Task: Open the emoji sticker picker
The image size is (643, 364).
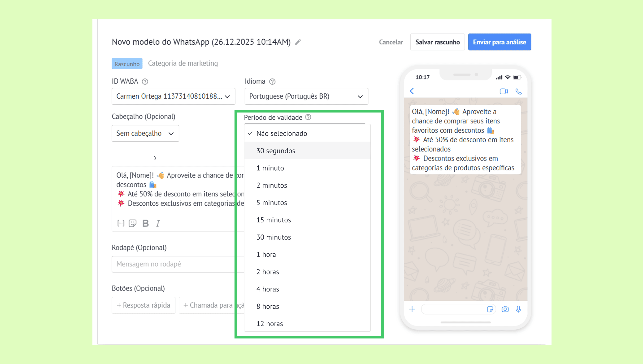Action: [132, 223]
